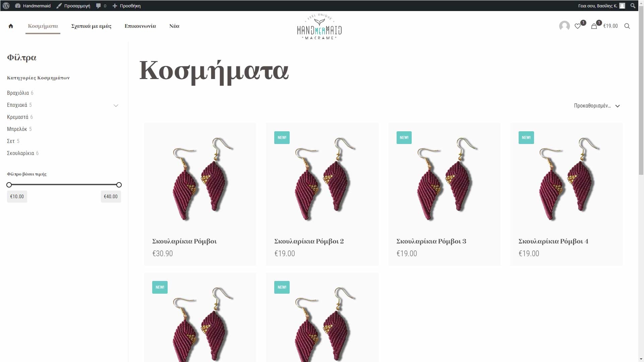The width and height of the screenshot is (644, 362).
Task: Open the comments bubble in admin bar
Action: [101, 6]
